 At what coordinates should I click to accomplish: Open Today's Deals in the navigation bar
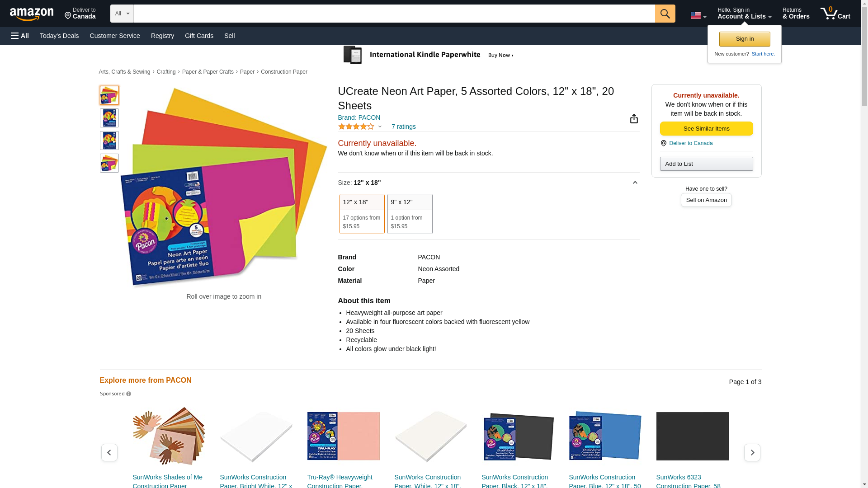[59, 36]
